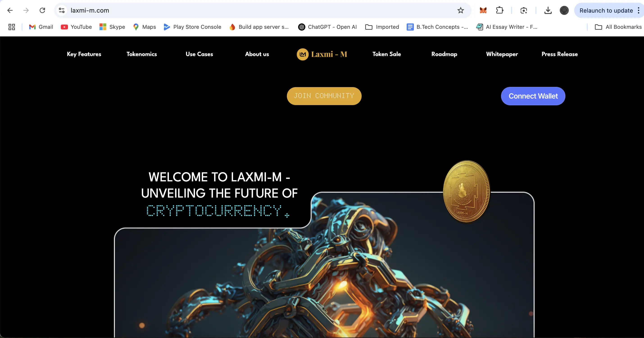Open the MetaMask fox extension
The image size is (644, 338).
(483, 10)
